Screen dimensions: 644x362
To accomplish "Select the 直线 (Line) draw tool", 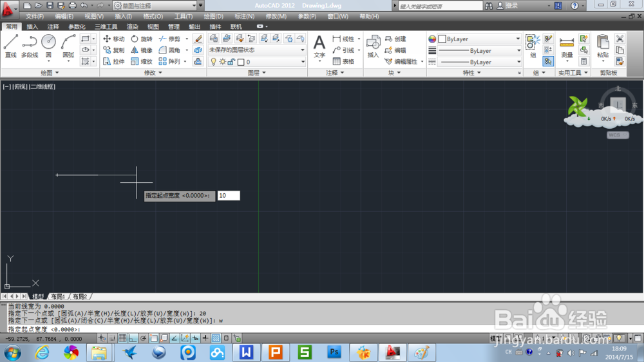I will coord(11,46).
